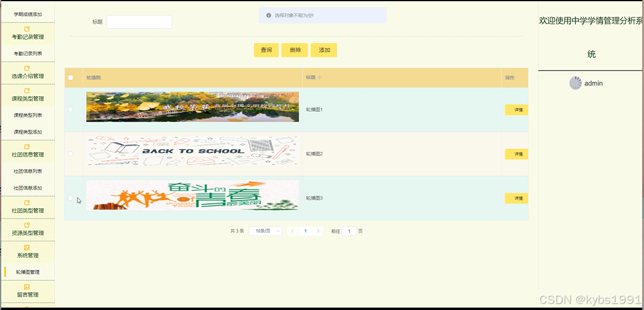
Task: Go to previous page arrow
Action: 293,231
